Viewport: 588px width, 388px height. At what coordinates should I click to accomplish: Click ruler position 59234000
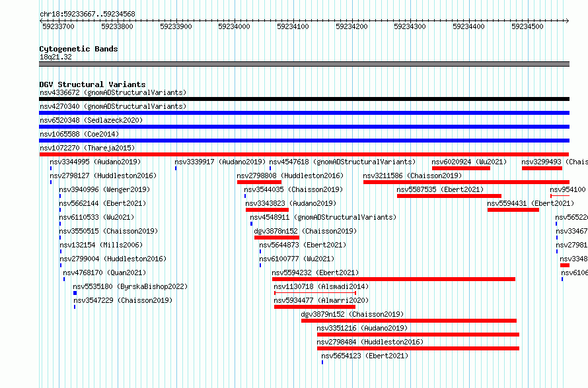(234, 26)
